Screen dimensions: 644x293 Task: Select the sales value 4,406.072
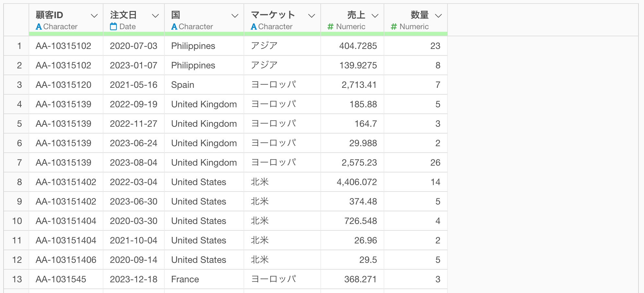[356, 182]
